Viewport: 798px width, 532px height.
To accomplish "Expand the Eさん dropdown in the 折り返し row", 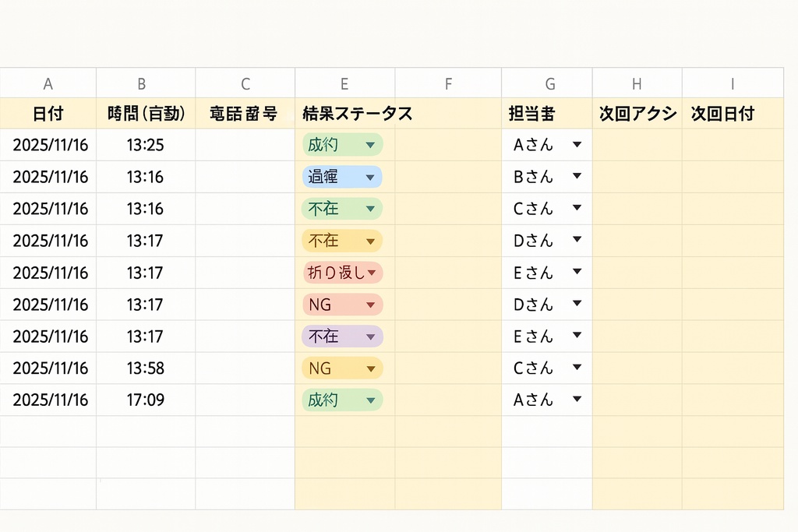I will pos(577,272).
